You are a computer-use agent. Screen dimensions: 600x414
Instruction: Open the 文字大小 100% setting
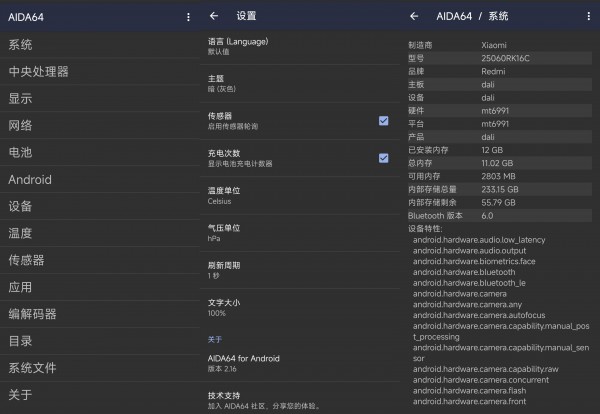click(300, 308)
